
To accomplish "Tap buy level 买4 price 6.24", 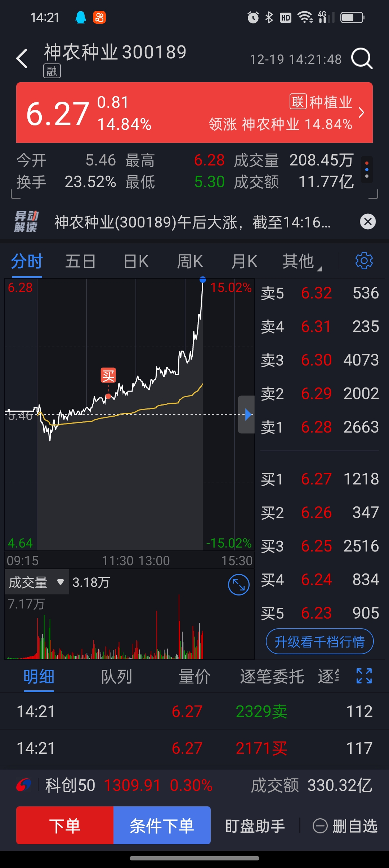I will click(x=320, y=580).
